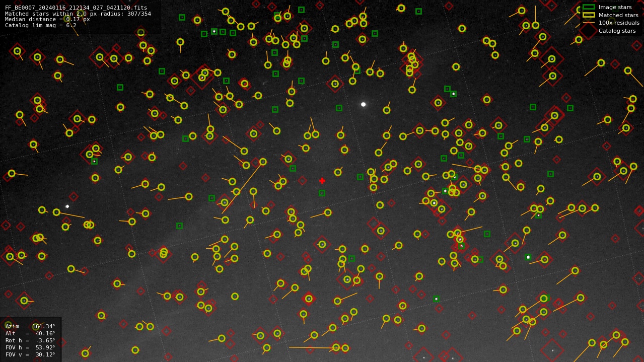The width and height of the screenshot is (644, 362).
Task: Click the yellow Matched stars legend swatch
Action: point(589,15)
